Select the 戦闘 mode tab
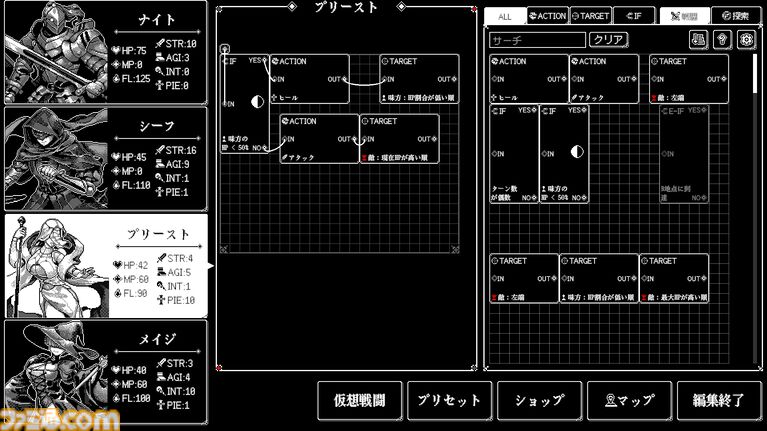This screenshot has width=767, height=431. pyautogui.click(x=684, y=16)
